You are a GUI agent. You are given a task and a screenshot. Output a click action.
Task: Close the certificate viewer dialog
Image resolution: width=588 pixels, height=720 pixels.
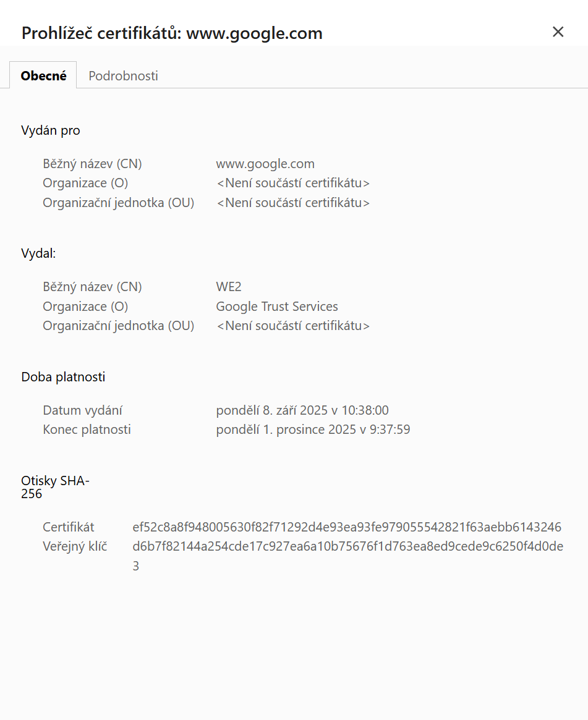coord(558,32)
